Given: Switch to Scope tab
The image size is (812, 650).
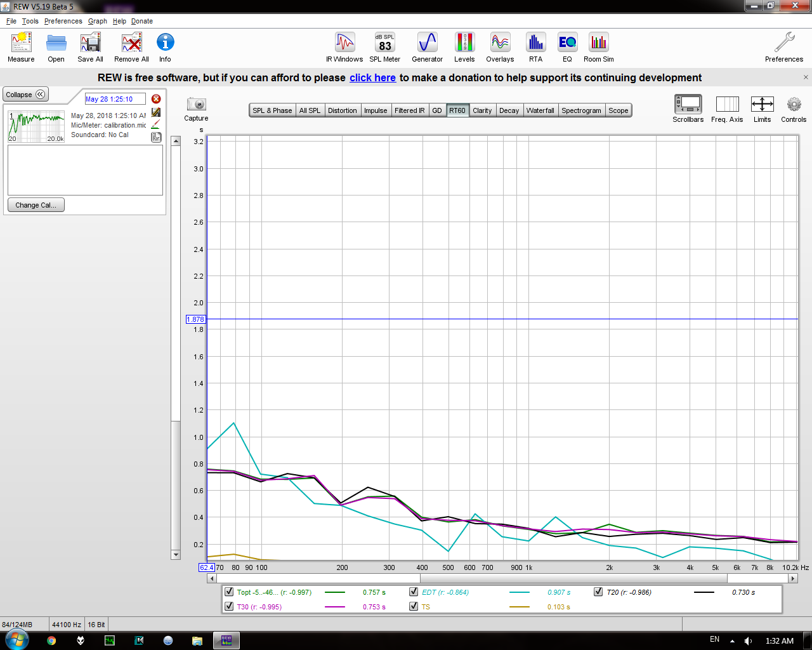Looking at the screenshot, I should 619,110.
